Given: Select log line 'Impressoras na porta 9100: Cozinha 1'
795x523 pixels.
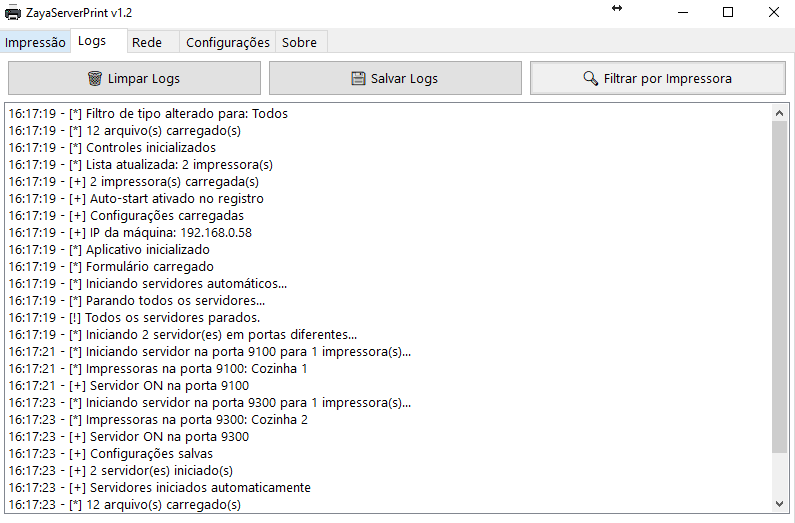Looking at the screenshot, I should pos(158,368).
